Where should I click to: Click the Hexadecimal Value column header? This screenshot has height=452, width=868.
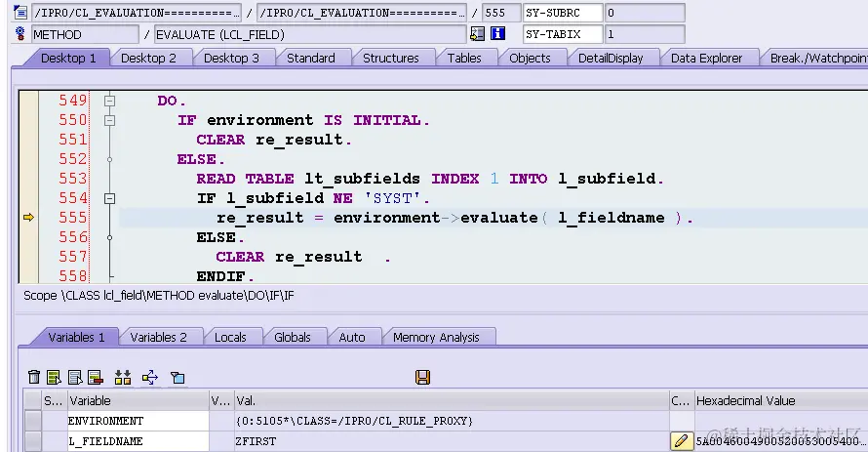(780, 401)
